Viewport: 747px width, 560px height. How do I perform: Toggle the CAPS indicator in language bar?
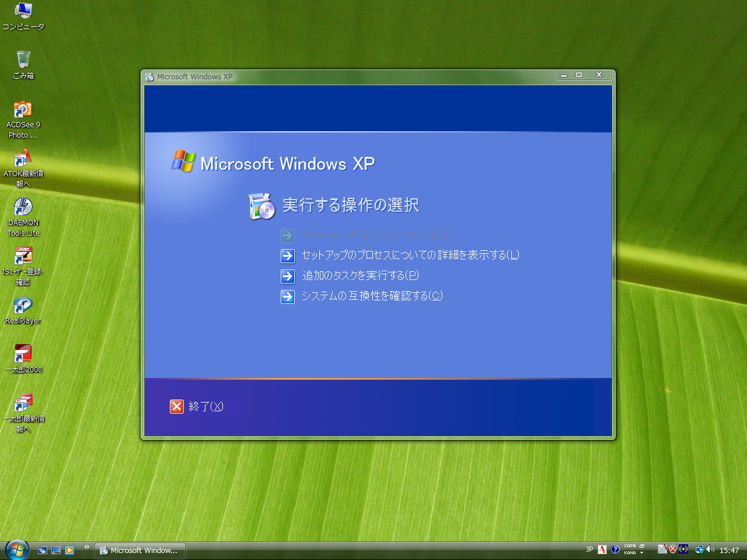(x=630, y=546)
